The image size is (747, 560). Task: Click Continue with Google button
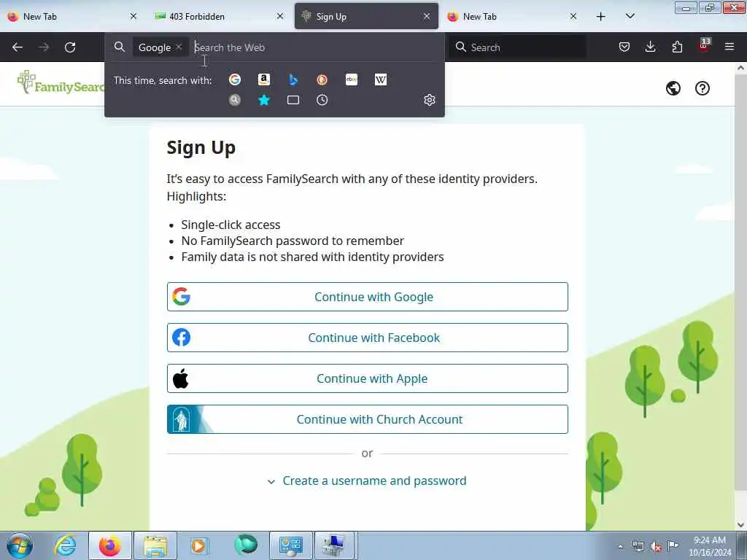pyautogui.click(x=368, y=297)
